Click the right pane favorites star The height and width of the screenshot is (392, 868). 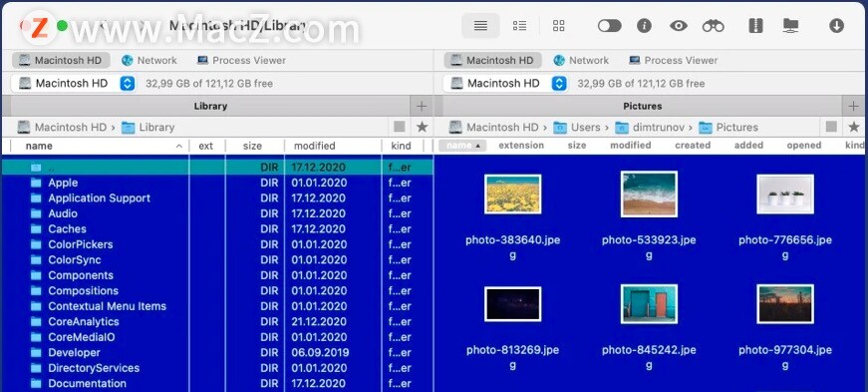tap(854, 127)
